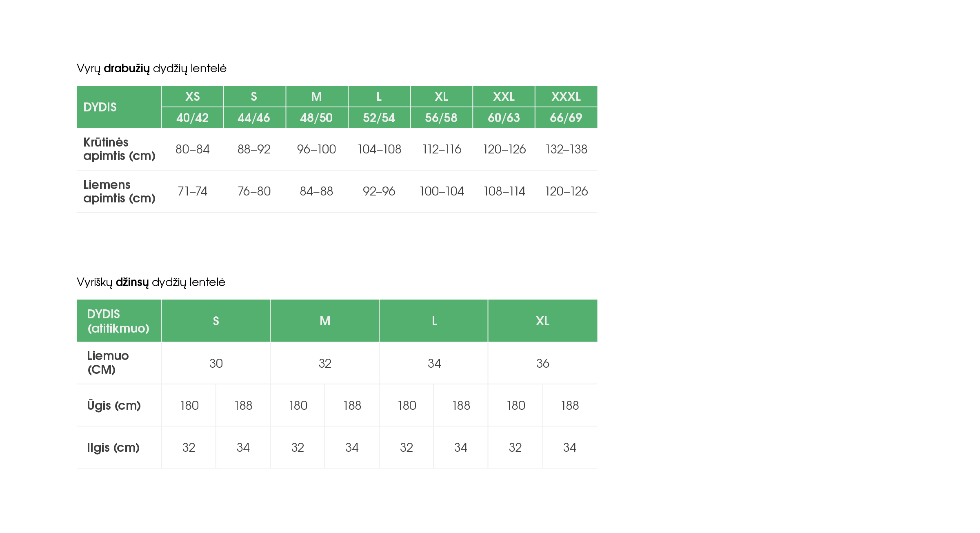
Task: Click the Vyriškų džinsų dydžių lentelė title
Action: point(151,282)
